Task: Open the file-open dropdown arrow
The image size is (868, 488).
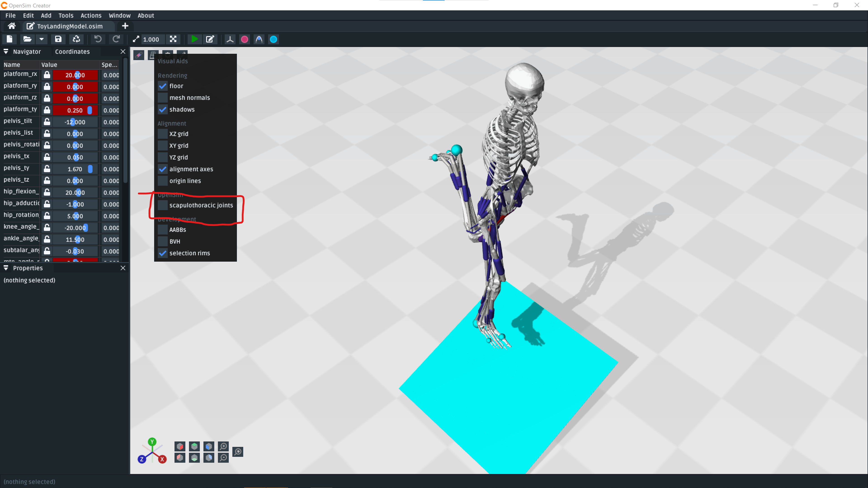Action: [41, 39]
